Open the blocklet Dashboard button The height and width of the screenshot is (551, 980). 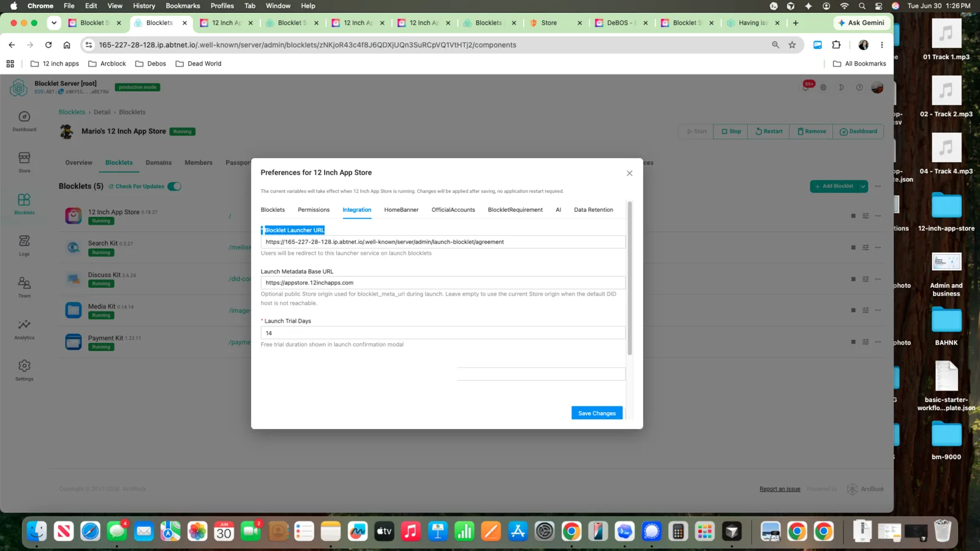click(x=858, y=132)
